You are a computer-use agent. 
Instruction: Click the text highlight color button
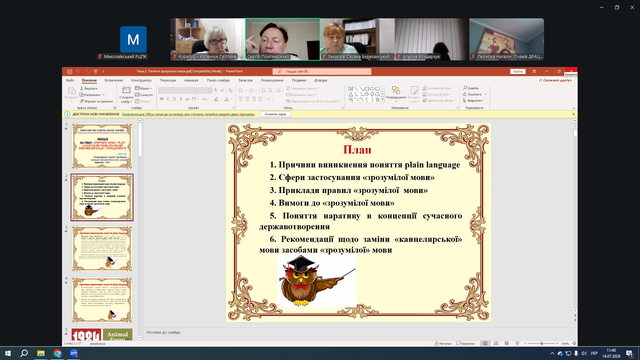pos(216,99)
